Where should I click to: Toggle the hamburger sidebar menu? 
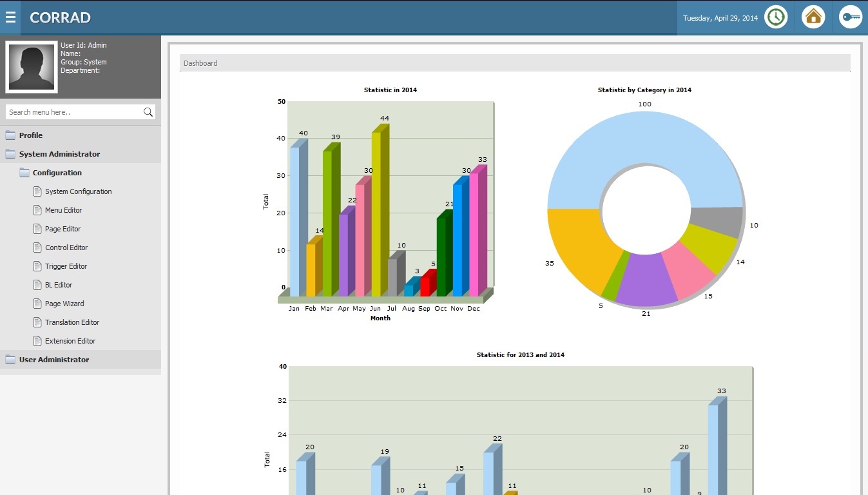tap(10, 17)
